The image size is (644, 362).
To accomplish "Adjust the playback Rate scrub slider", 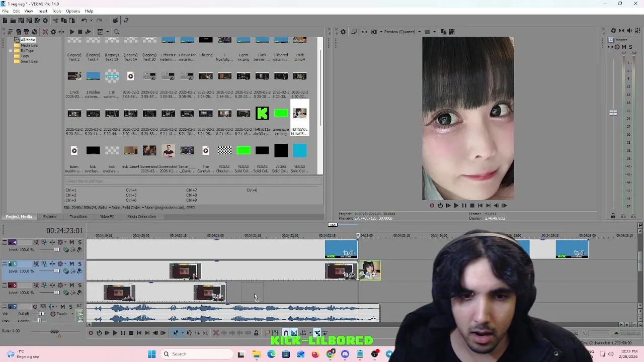I will click(x=54, y=331).
